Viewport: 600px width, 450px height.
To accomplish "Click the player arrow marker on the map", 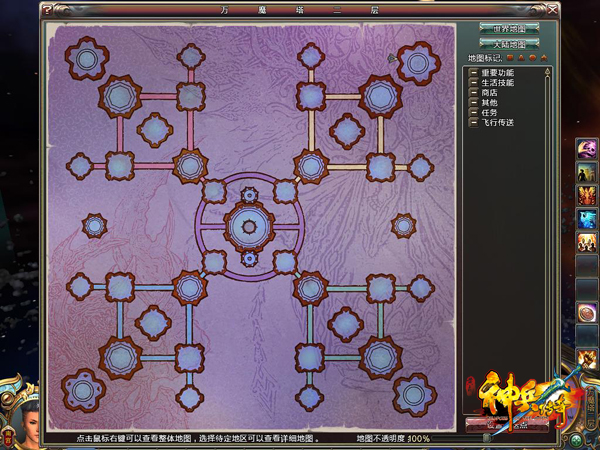I will pyautogui.click(x=392, y=58).
